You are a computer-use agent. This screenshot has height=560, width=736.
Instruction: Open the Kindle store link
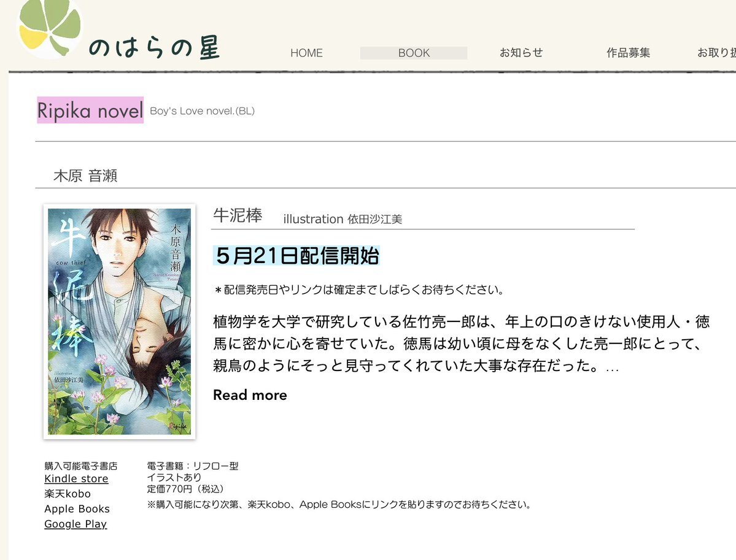coord(76,479)
